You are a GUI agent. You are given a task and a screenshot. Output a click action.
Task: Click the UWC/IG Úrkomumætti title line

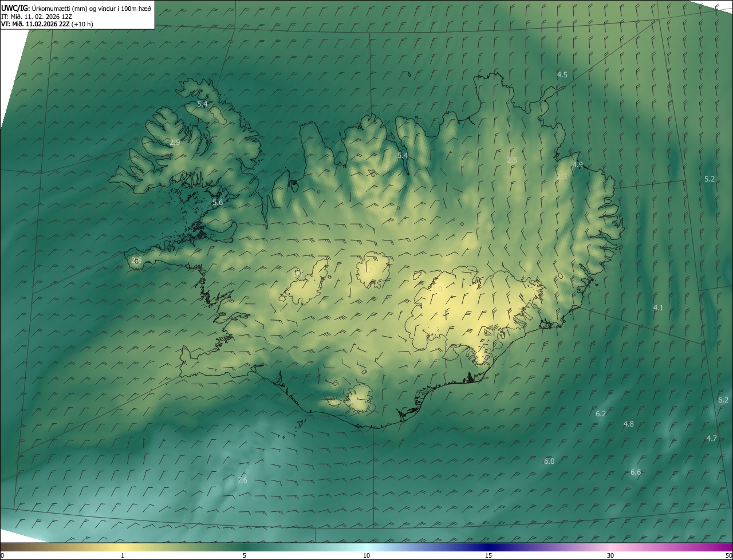(x=76, y=7)
